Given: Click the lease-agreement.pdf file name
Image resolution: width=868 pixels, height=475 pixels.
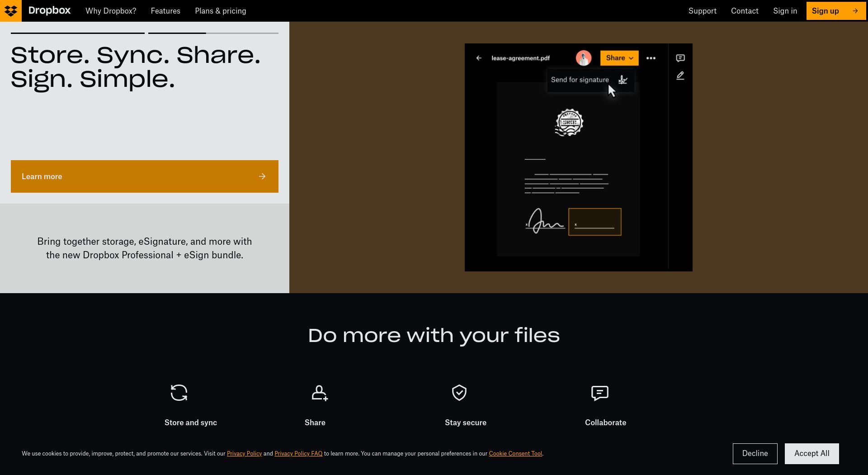Looking at the screenshot, I should [521, 58].
